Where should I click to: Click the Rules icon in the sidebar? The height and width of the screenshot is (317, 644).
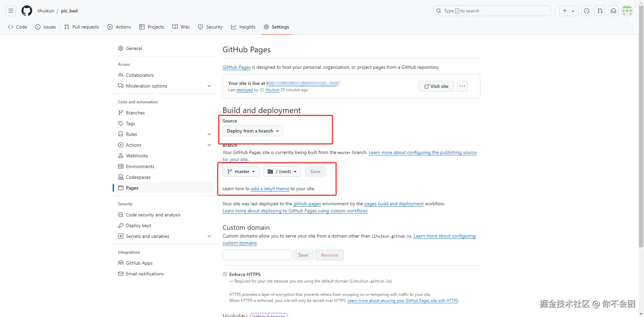coord(121,134)
